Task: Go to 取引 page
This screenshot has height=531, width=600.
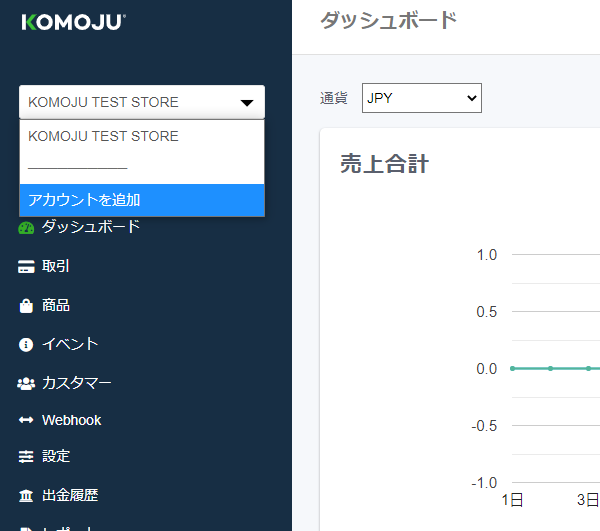Action: pos(55,266)
